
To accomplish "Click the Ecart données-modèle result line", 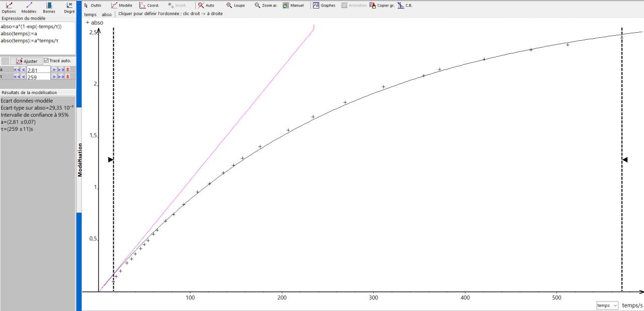I will (27, 101).
